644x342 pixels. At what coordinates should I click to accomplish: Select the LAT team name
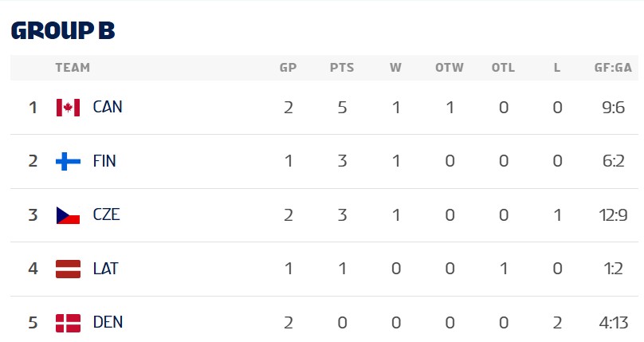[x=105, y=269]
